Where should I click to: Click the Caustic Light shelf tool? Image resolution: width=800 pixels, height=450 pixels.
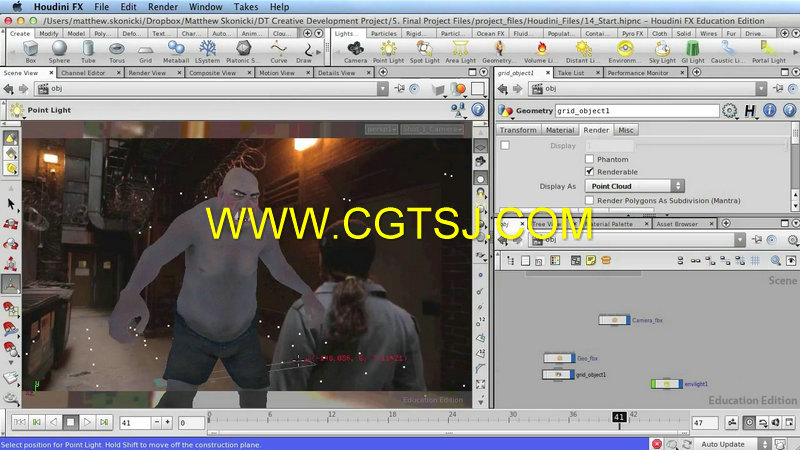point(728,52)
